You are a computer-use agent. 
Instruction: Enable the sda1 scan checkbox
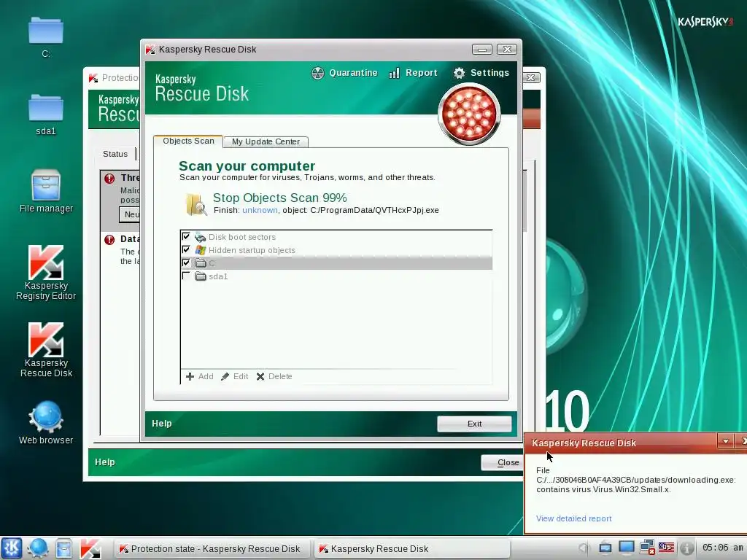(x=186, y=276)
